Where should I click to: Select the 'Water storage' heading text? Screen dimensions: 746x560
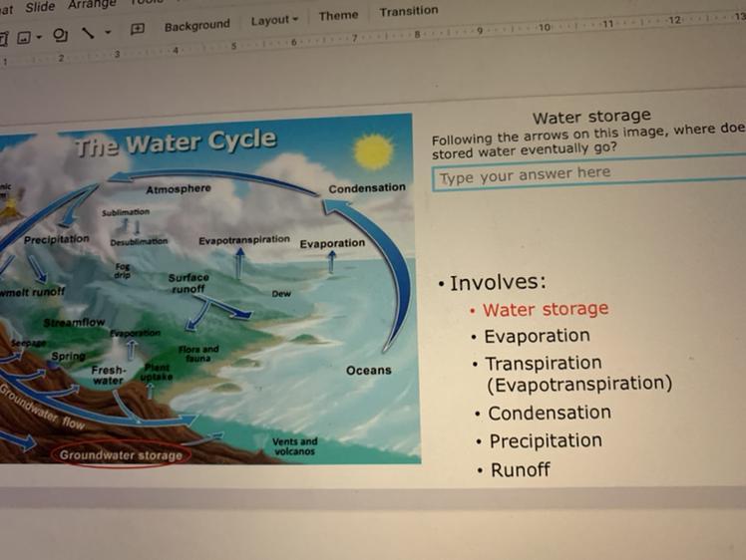tap(591, 117)
